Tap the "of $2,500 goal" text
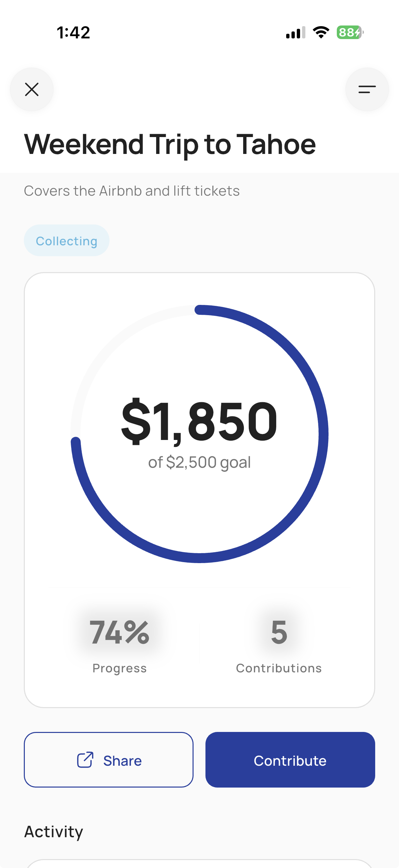This screenshot has height=868, width=399. pos(199,462)
